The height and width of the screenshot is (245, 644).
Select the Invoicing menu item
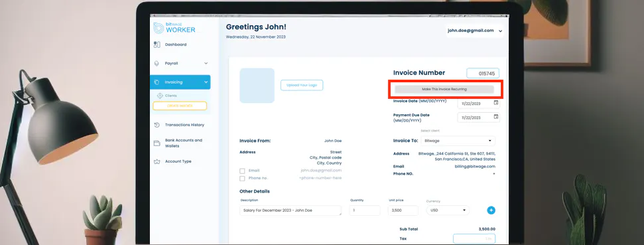pos(180,82)
